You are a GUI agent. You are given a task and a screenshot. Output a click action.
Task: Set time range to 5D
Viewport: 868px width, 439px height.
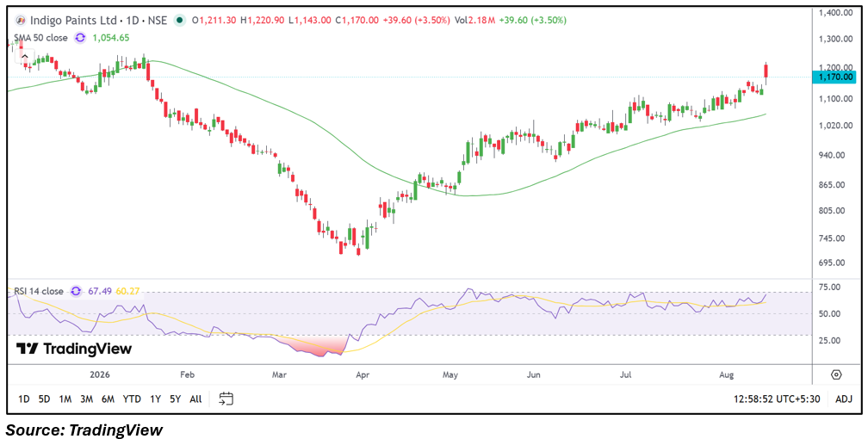[x=44, y=399]
